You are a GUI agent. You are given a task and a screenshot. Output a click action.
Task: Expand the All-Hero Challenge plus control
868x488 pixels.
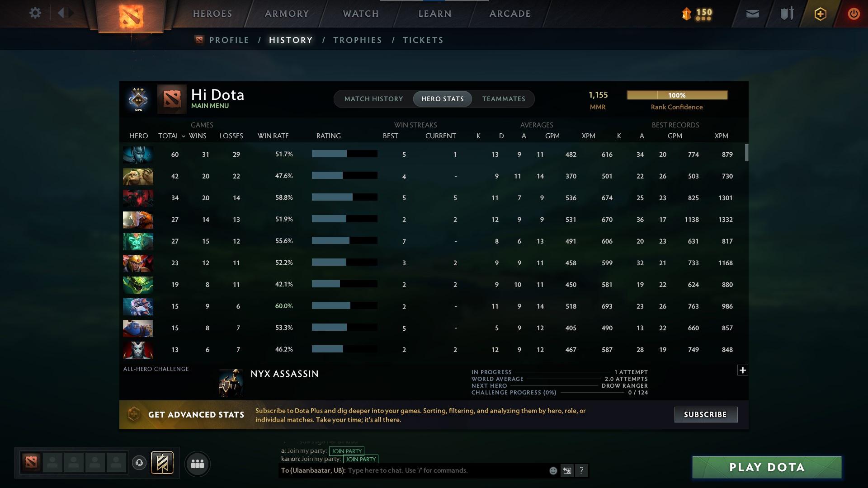click(x=743, y=370)
